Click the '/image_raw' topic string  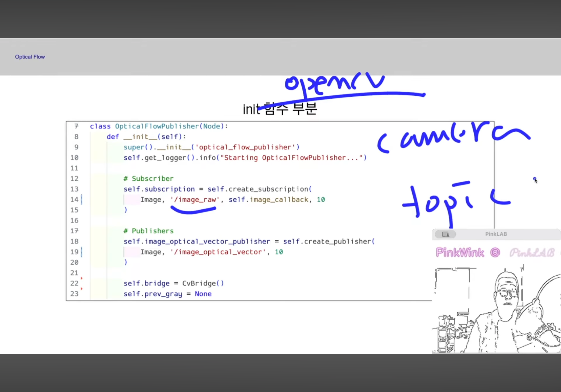click(195, 200)
